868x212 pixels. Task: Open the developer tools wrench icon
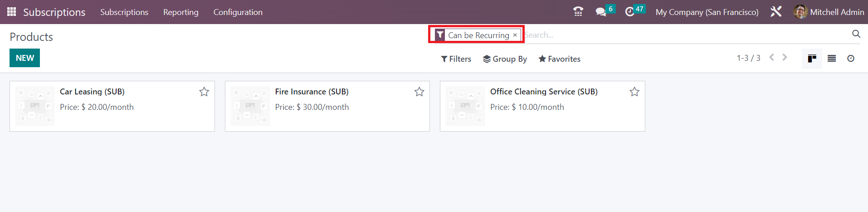point(776,12)
